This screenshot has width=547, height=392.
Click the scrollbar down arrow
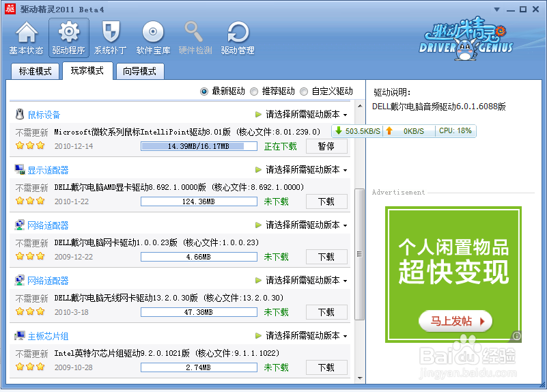tap(360, 378)
